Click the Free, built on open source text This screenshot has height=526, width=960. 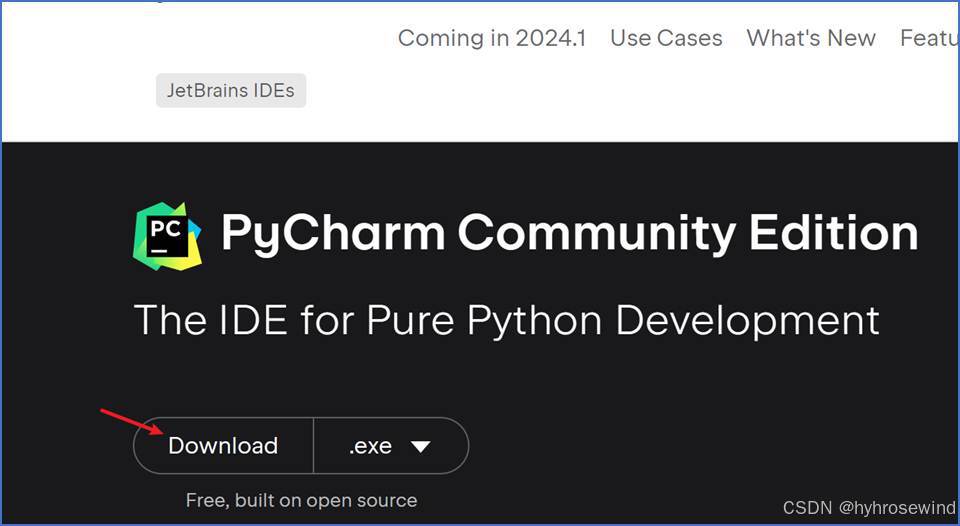301,500
